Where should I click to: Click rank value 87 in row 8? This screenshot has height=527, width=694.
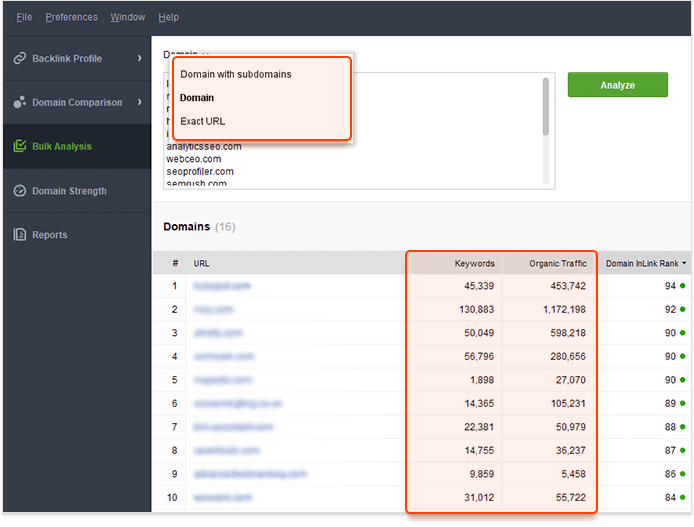(x=670, y=450)
